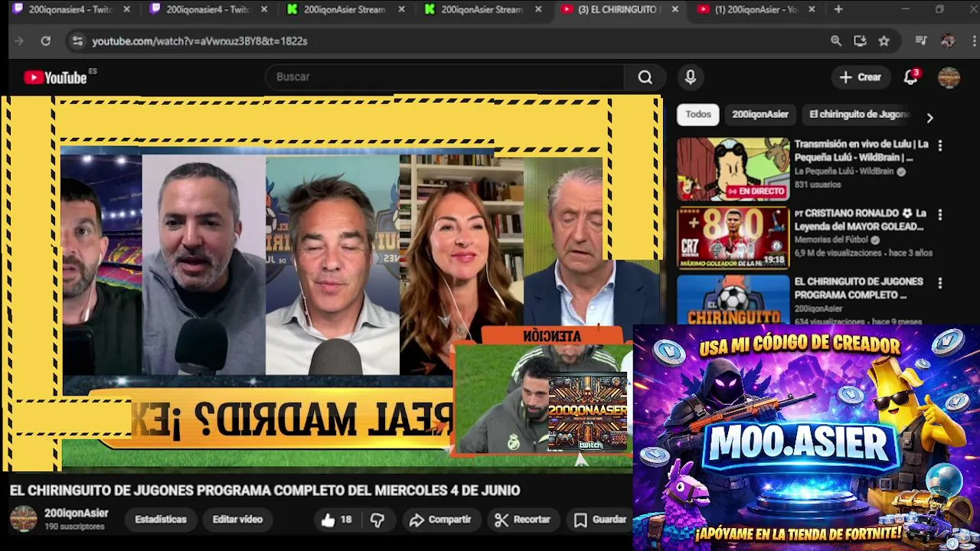Image resolution: width=980 pixels, height=551 pixels.
Task: Click the install app icon in the address bar
Action: click(x=860, y=41)
